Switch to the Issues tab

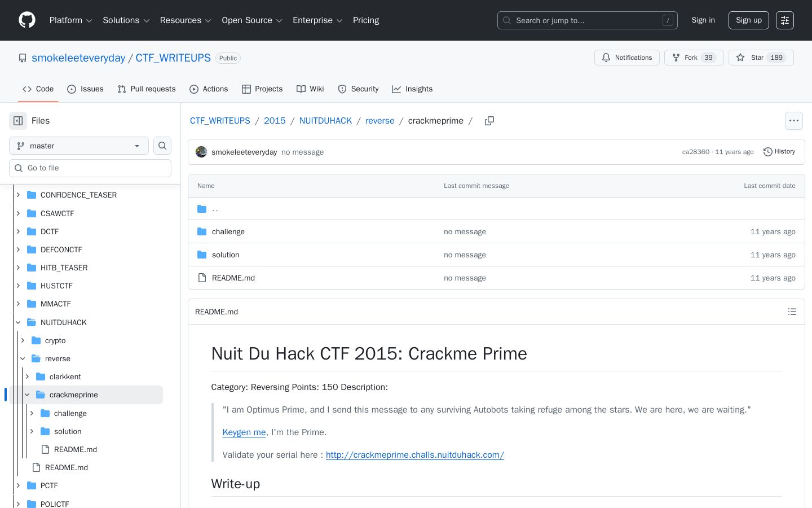pyautogui.click(x=85, y=89)
